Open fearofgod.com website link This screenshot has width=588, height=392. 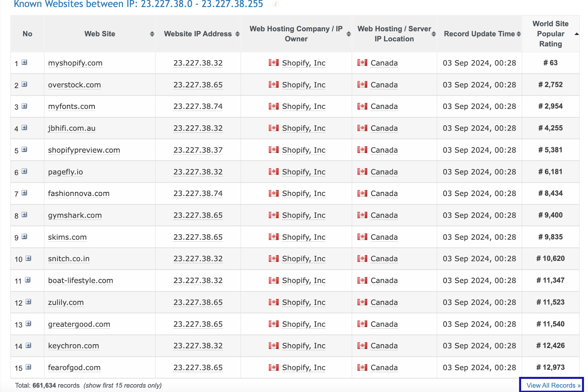pos(74,368)
